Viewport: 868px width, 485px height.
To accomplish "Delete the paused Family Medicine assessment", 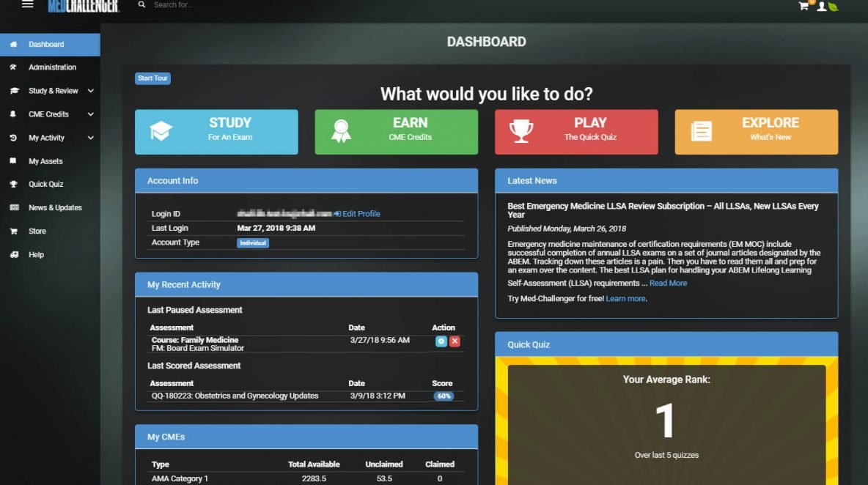I will pyautogui.click(x=455, y=341).
